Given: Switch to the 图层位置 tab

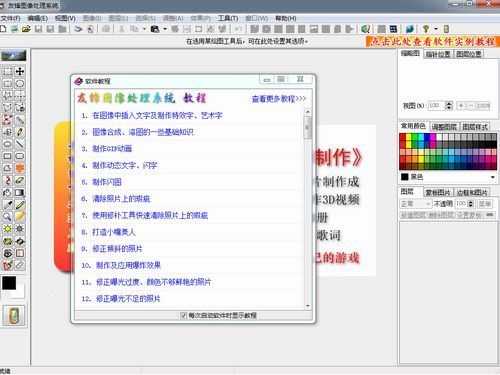Looking at the screenshot, I should point(468,54).
